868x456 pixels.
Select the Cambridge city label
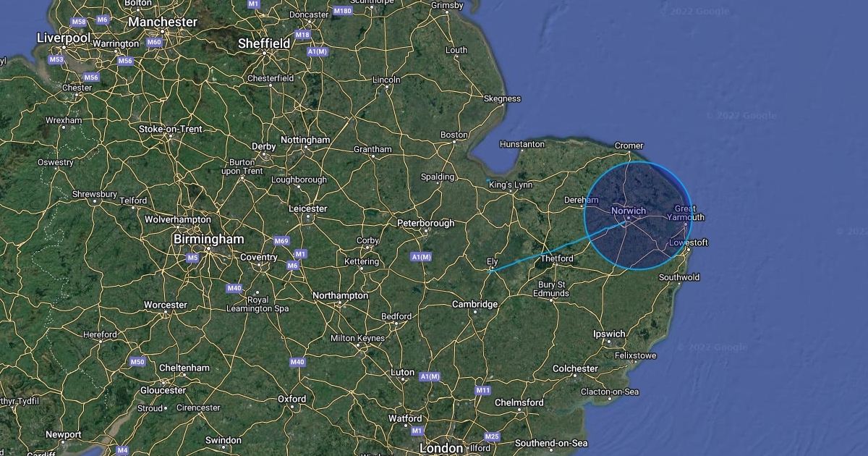(475, 304)
